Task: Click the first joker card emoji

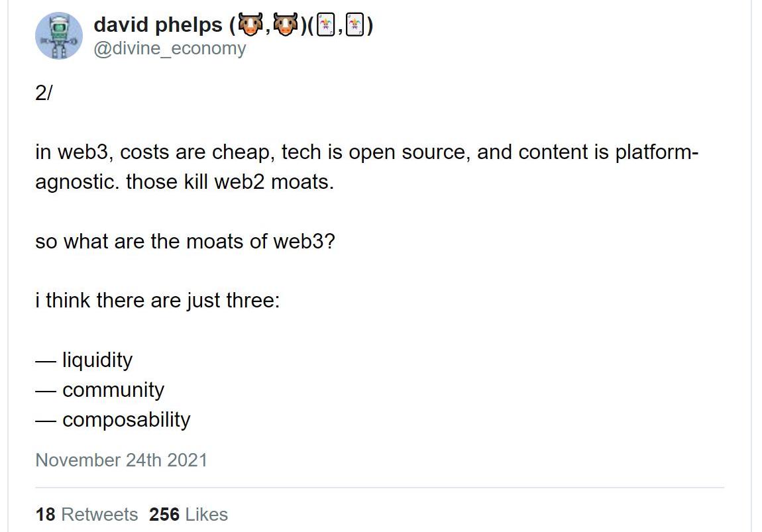Action: click(x=325, y=26)
